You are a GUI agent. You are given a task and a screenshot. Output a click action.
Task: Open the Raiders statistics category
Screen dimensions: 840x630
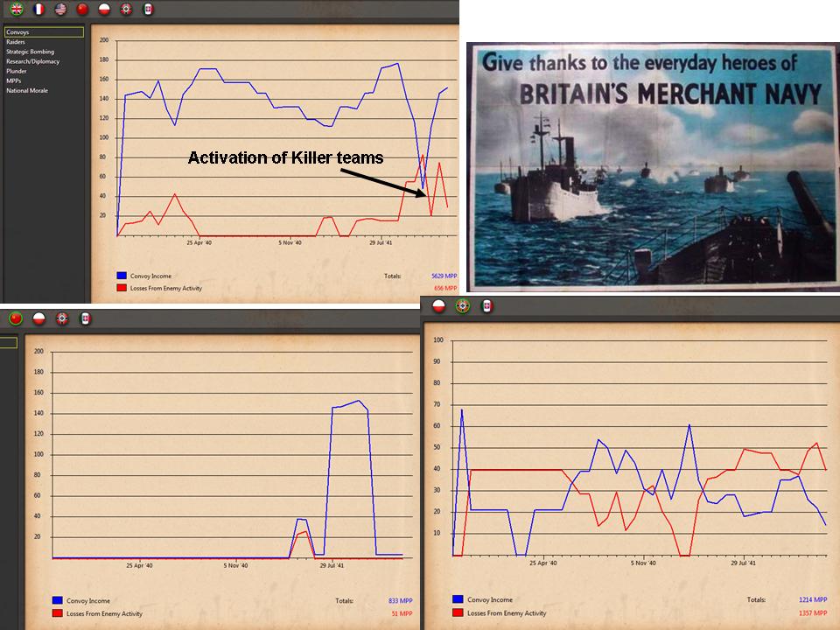click(16, 42)
